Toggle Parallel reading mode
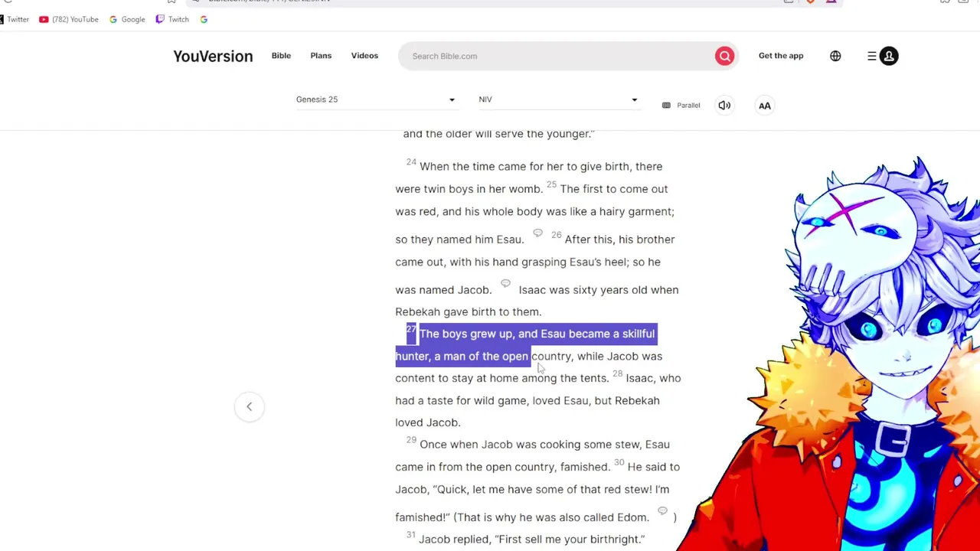The width and height of the screenshot is (980, 551). coord(681,106)
